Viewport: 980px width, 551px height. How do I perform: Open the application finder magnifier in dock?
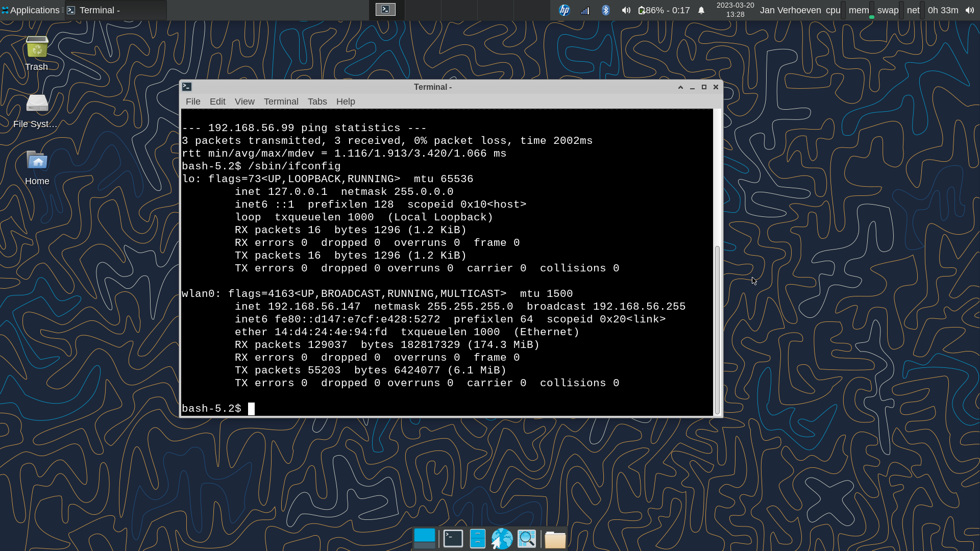527,539
